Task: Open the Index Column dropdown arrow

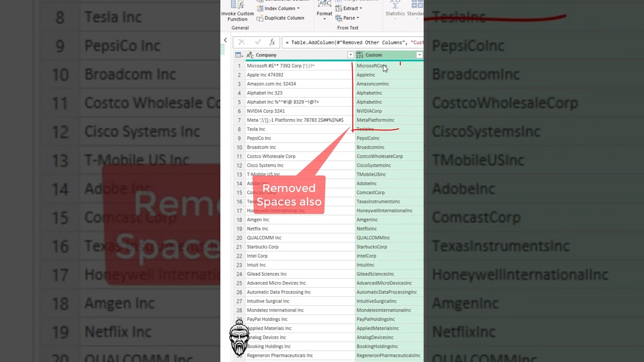Action: click(298, 9)
